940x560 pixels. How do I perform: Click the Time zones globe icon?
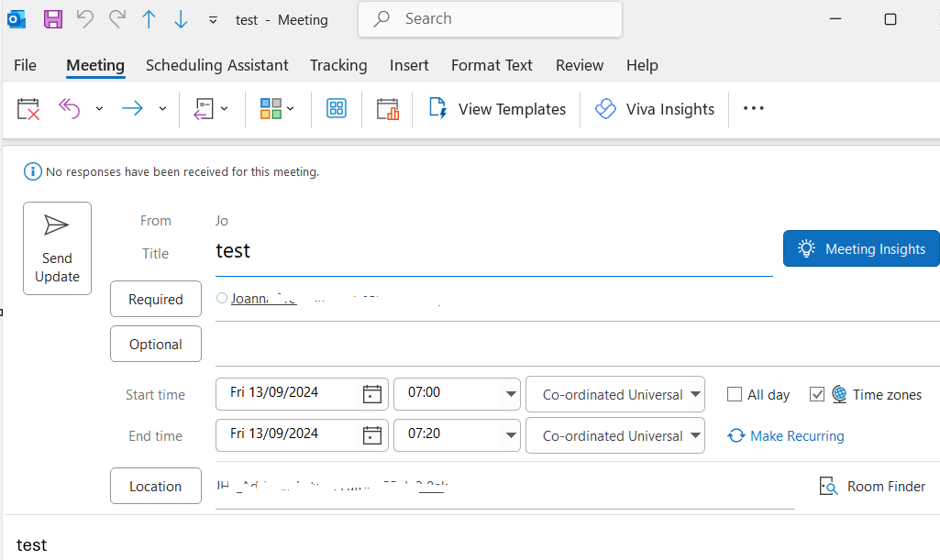tap(839, 394)
